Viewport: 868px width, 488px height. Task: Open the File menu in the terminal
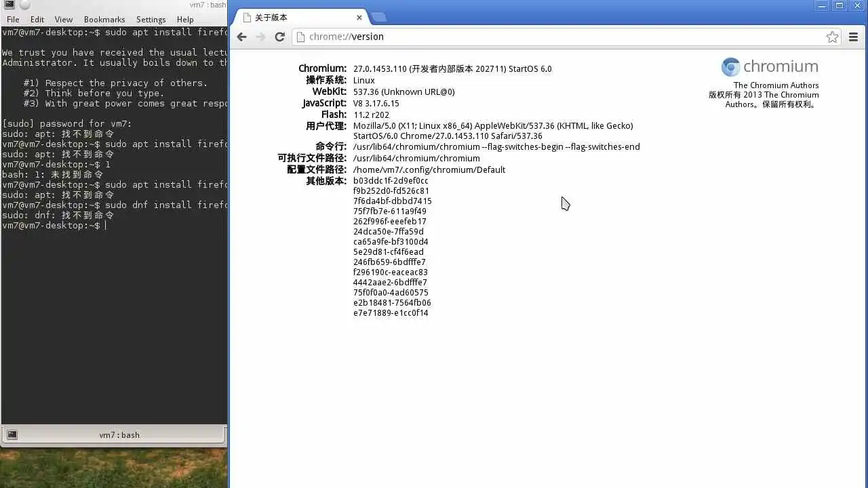[13, 20]
